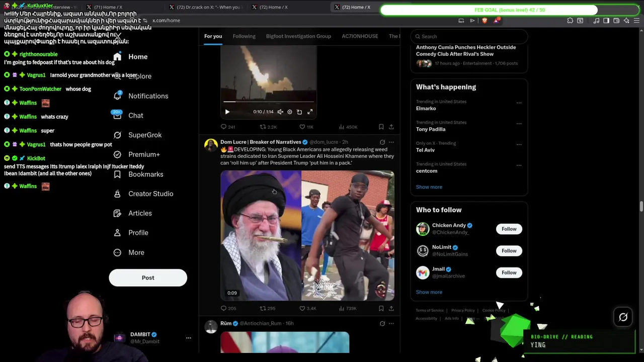This screenshot has width=644, height=362.
Task: Switch to AC7IONHOUSE tab
Action: coord(360,36)
